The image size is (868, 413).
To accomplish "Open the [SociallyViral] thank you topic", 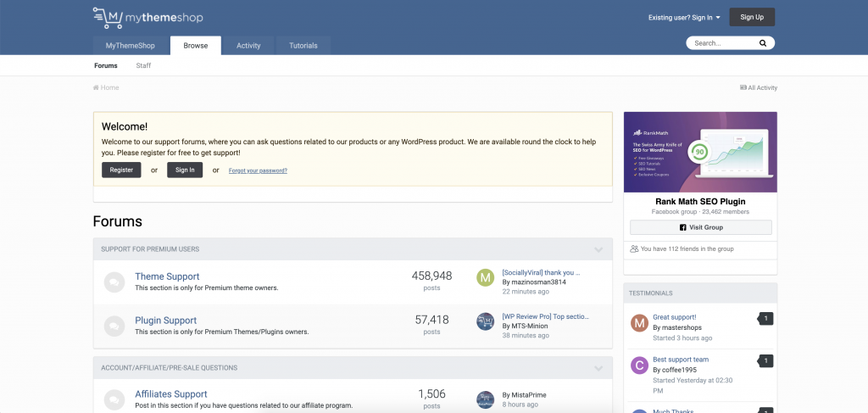I will (x=542, y=272).
